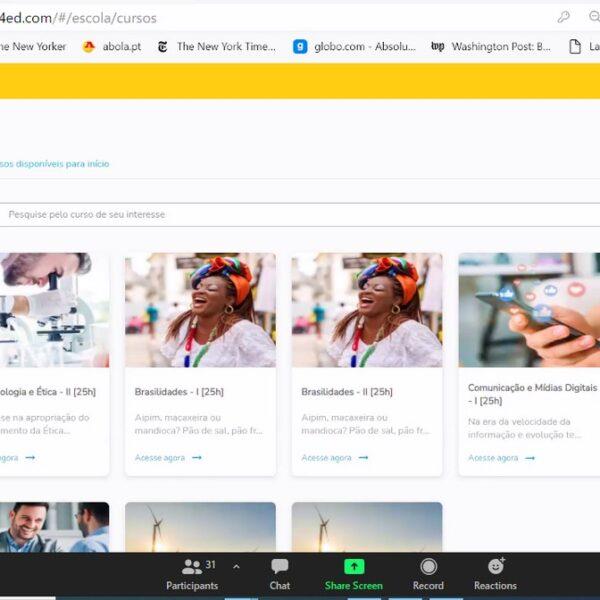Click the green Share Screen icon
This screenshot has width=600, height=600.
pyautogui.click(x=354, y=567)
